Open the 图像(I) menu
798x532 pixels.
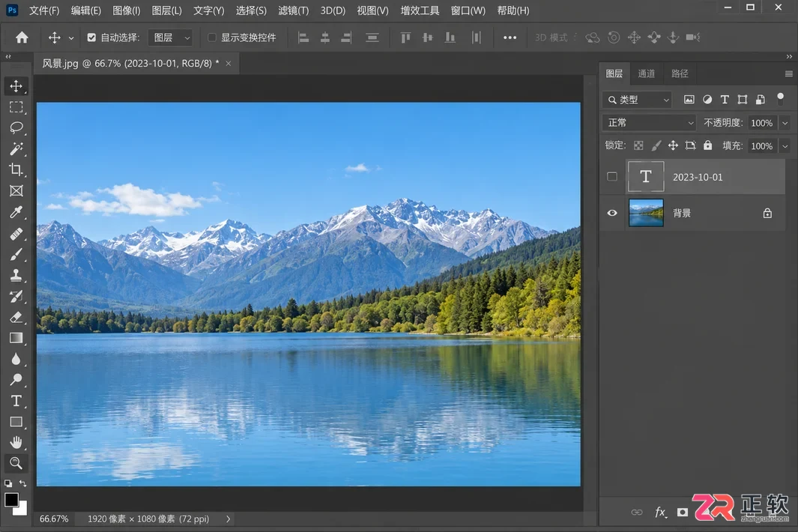[x=126, y=10]
